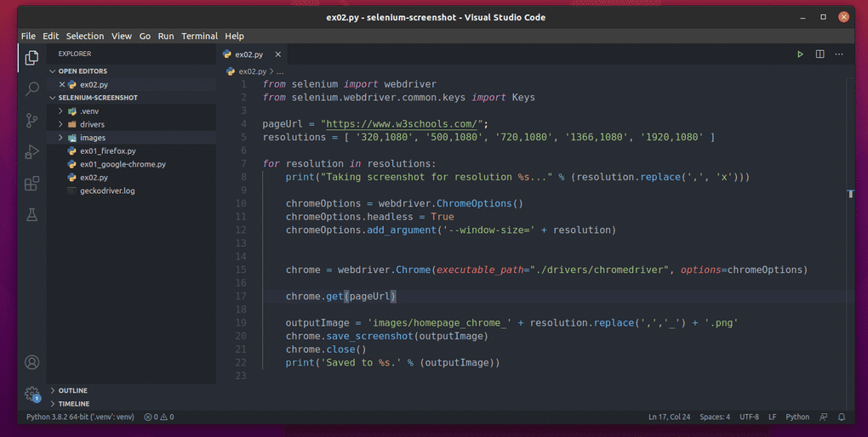Open the status bar notifications bell
This screenshot has width=868, height=437.
click(842, 417)
